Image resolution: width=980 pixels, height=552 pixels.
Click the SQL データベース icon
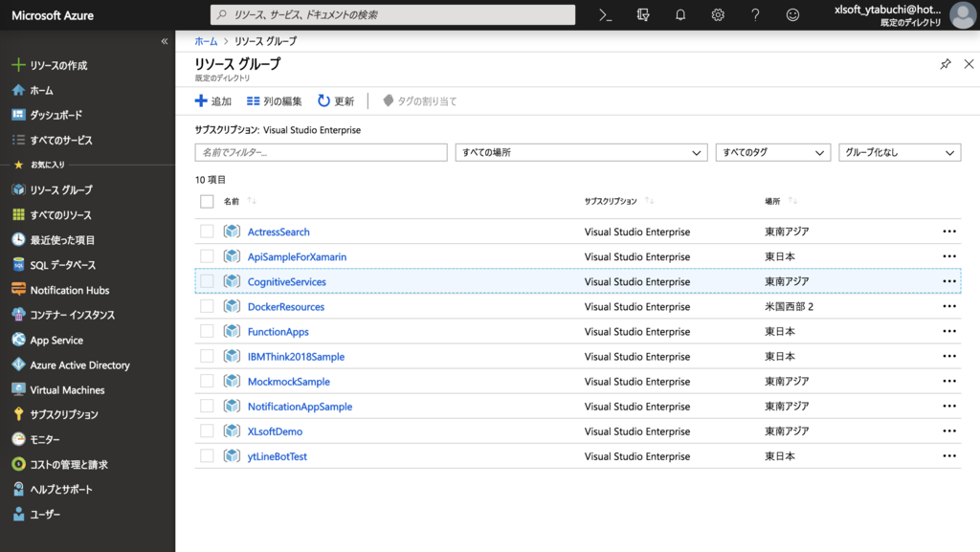18,265
